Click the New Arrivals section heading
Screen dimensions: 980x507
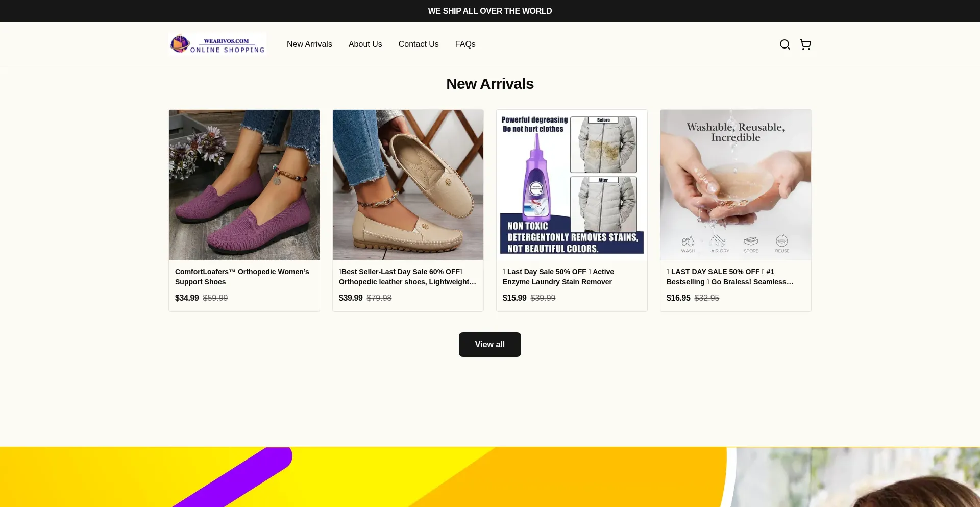[489, 83]
